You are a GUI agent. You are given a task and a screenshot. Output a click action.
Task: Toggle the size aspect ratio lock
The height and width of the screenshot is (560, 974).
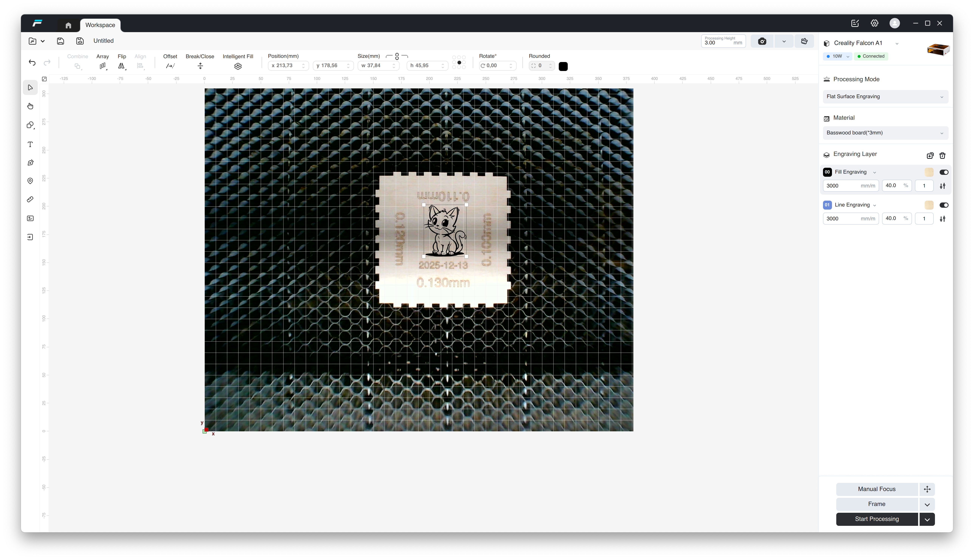coord(397,57)
